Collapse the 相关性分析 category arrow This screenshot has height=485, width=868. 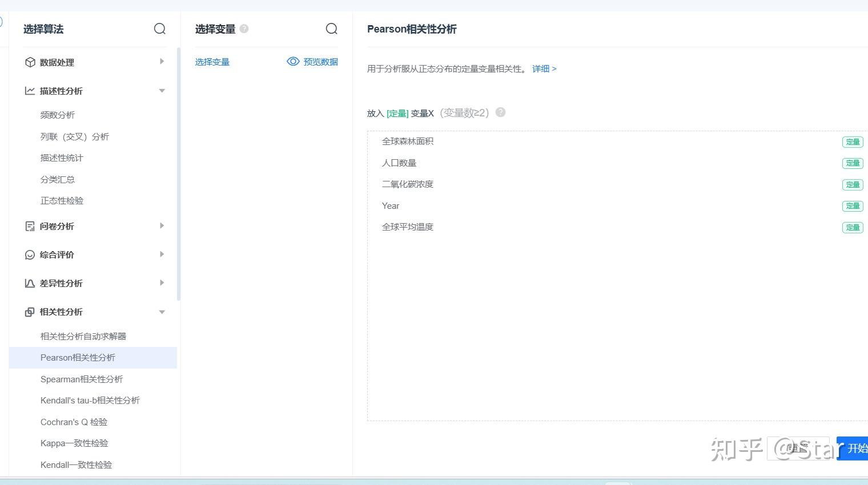(162, 312)
